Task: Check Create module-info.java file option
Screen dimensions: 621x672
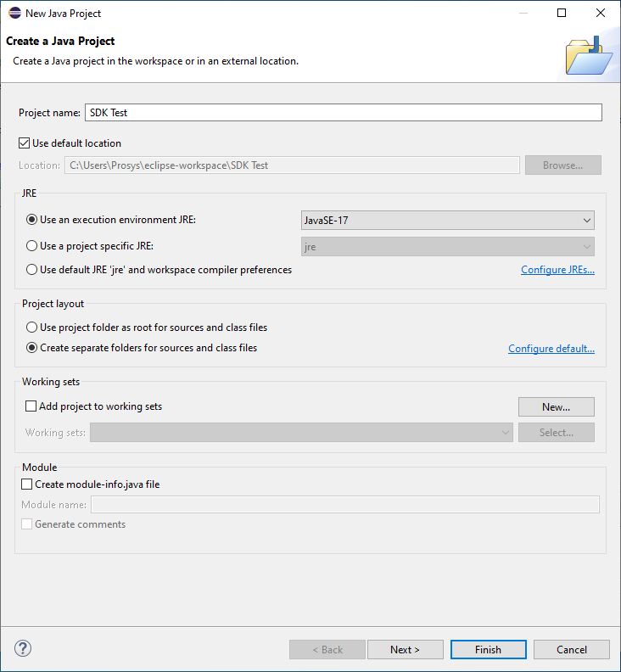Action: [27, 484]
